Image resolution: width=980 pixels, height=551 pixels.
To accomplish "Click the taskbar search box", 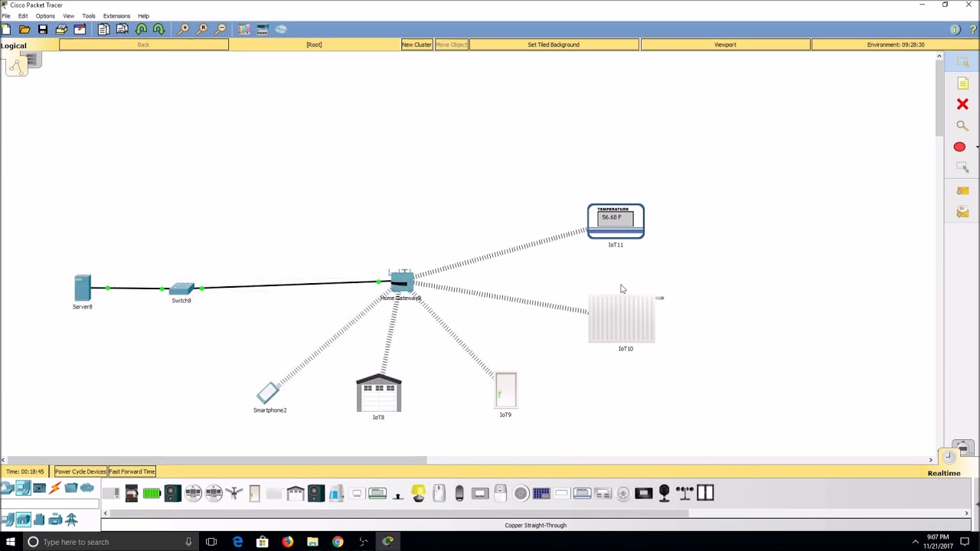I will point(109,542).
